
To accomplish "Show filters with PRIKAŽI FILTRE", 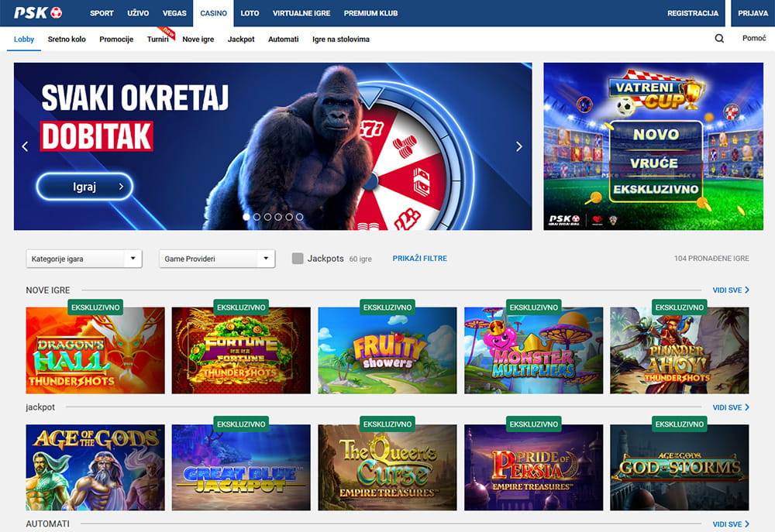I will click(419, 259).
